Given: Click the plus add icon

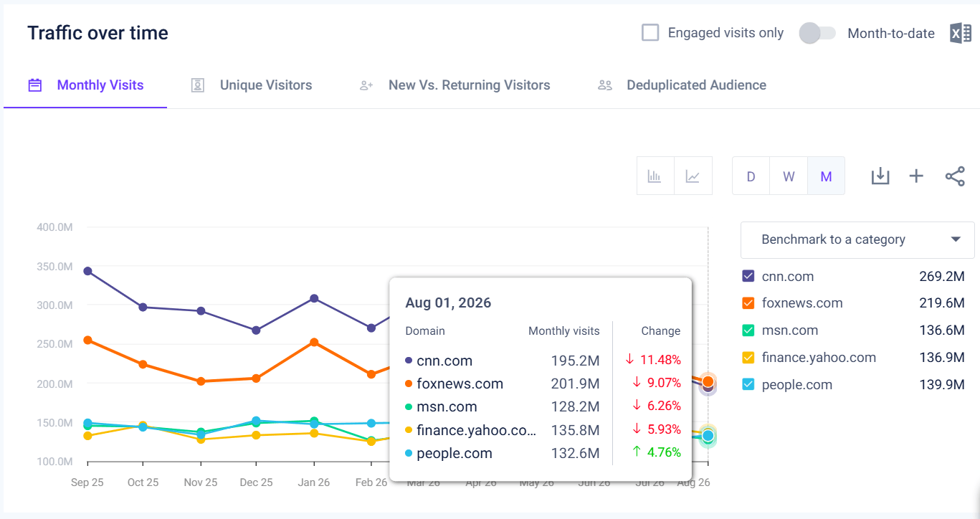Looking at the screenshot, I should tap(916, 176).
